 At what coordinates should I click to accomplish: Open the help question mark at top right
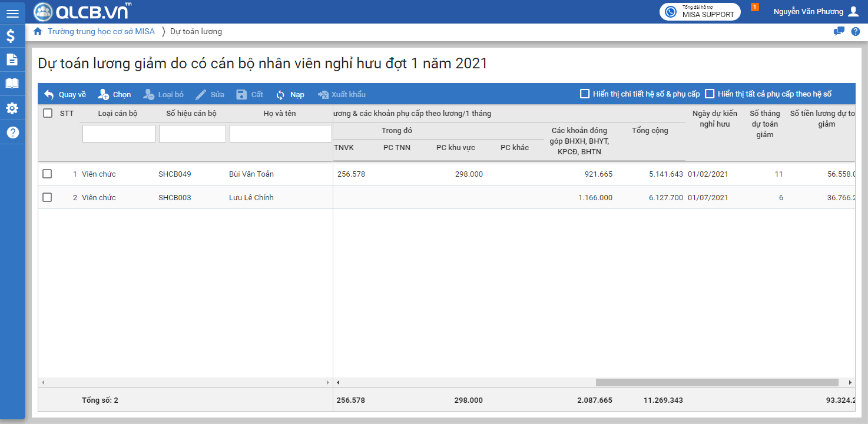(x=856, y=32)
